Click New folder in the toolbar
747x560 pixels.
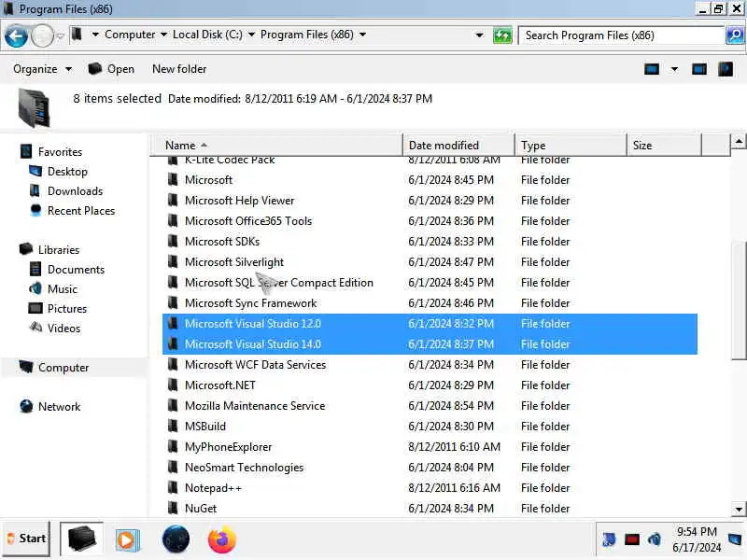[179, 69]
